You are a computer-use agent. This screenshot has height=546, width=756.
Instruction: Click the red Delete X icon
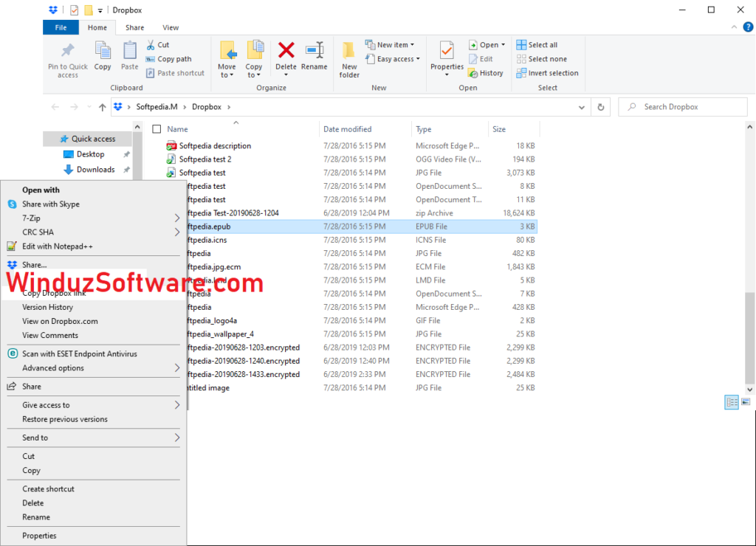(x=286, y=50)
